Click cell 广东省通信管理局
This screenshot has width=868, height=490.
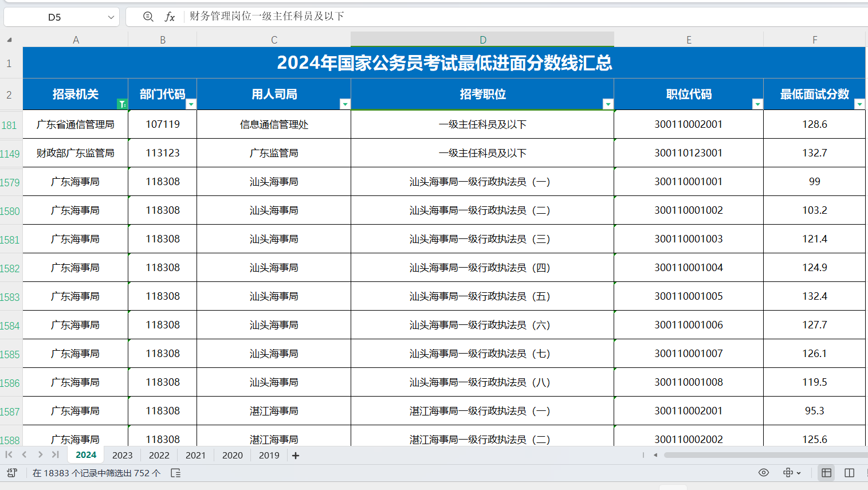[x=76, y=124]
